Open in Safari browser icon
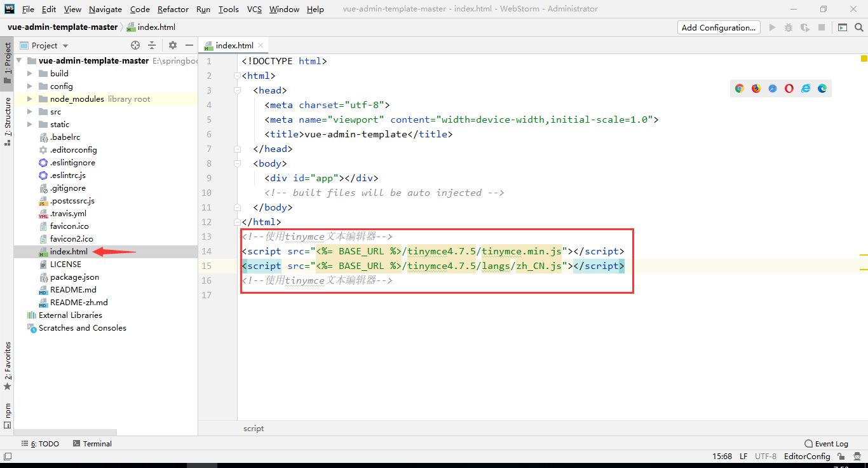The width and height of the screenshot is (868, 468). coord(773,88)
